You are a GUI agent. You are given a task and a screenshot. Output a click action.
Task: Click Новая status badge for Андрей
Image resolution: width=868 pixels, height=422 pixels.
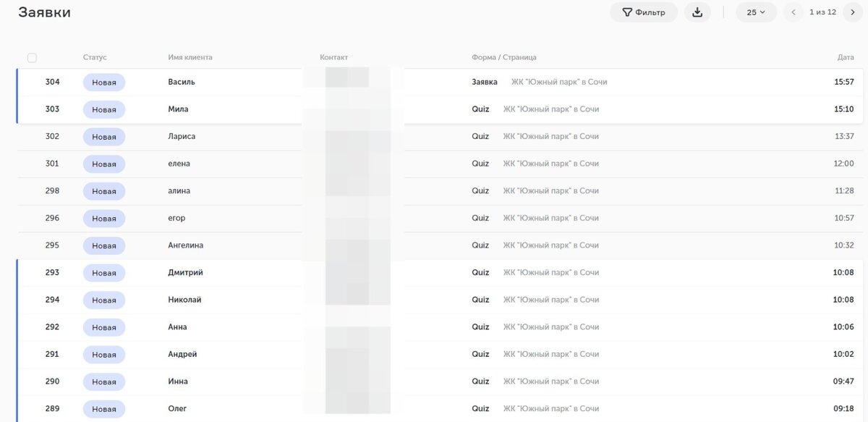[x=104, y=355]
